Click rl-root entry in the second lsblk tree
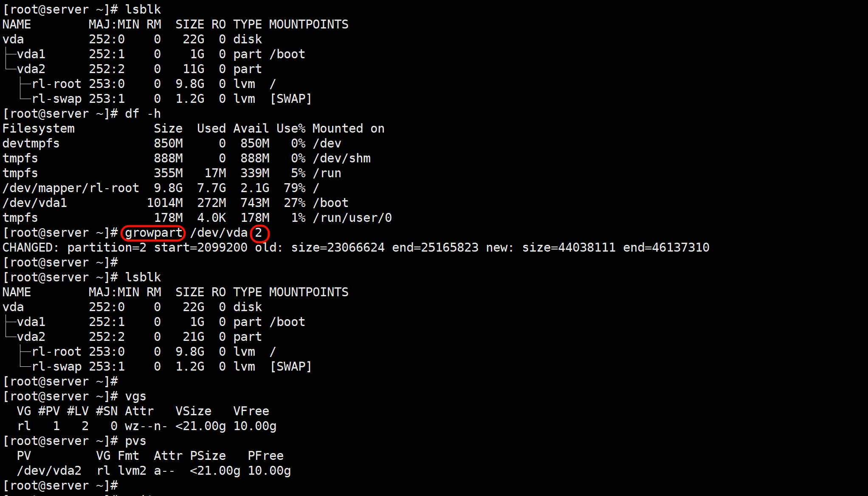 click(56, 351)
